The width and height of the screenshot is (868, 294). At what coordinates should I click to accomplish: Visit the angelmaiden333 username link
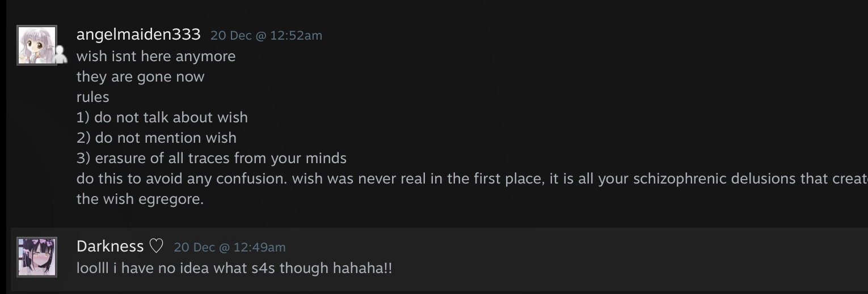click(138, 35)
